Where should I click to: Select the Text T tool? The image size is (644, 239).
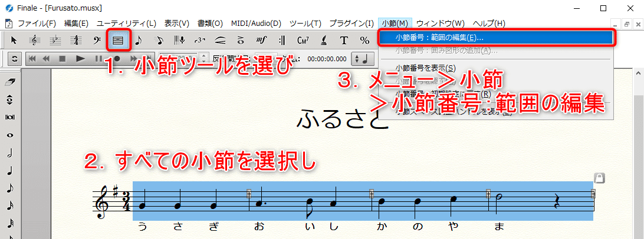[x=344, y=40]
